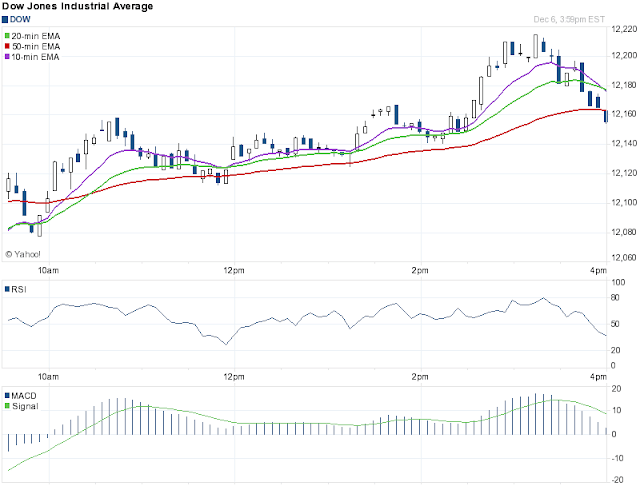Image resolution: width=640 pixels, height=486 pixels.
Task: Click the 12,060 price axis label
Action: pyautogui.click(x=624, y=257)
